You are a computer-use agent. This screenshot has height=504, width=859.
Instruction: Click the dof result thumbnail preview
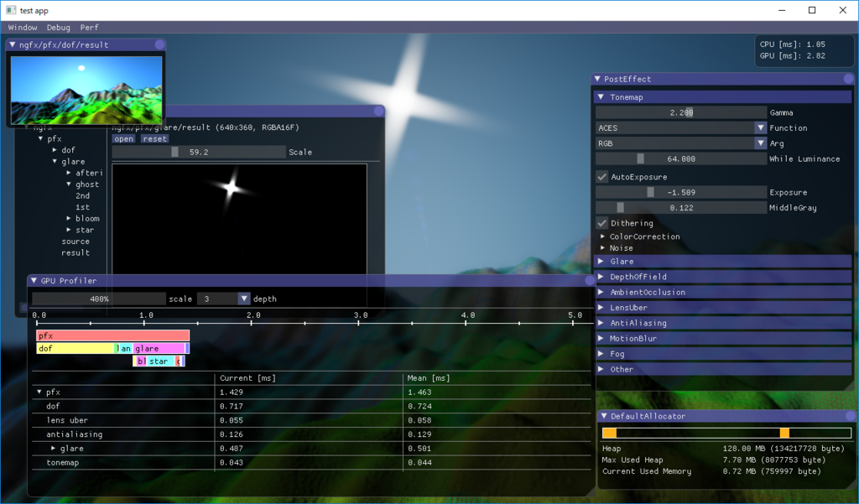pyautogui.click(x=86, y=90)
